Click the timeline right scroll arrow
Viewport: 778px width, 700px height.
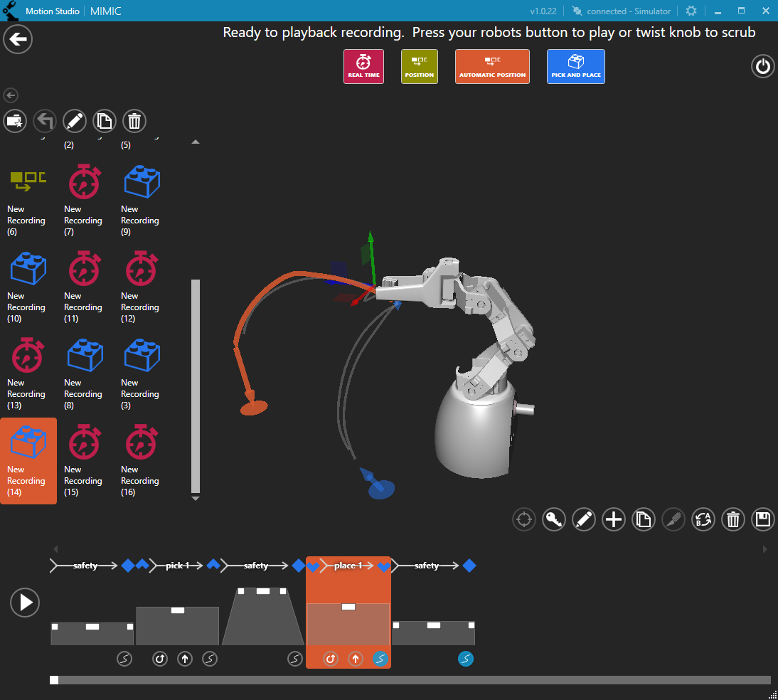click(x=765, y=549)
